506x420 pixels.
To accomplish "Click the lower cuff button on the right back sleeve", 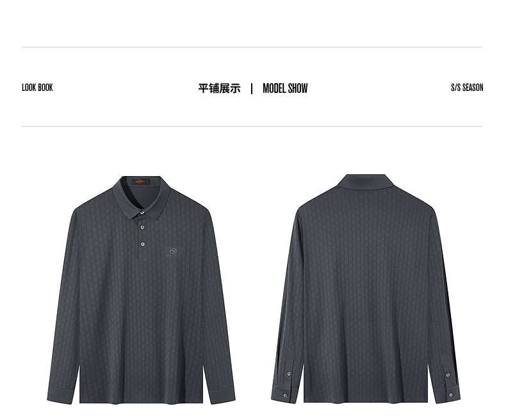I will [x=450, y=395].
